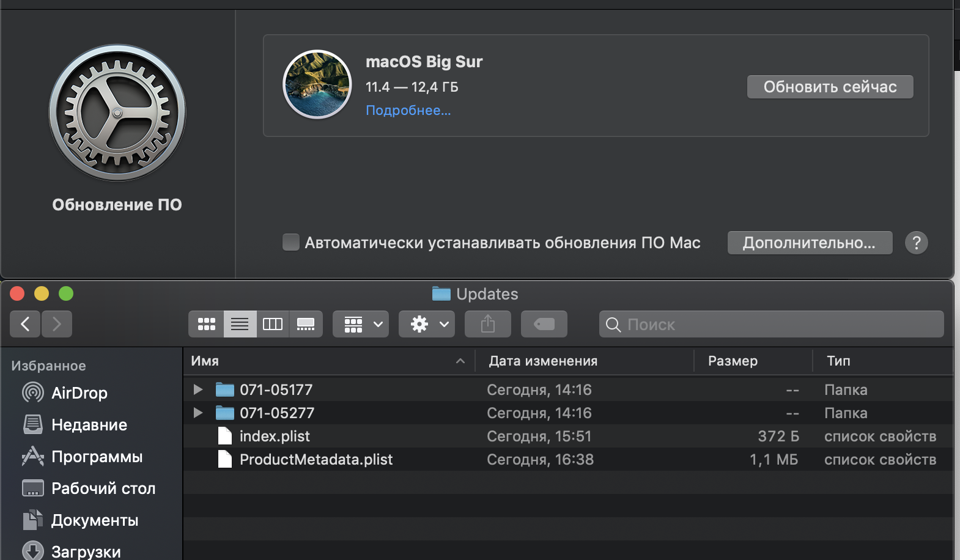Select the folder name 071-05277
The height and width of the screenshot is (560, 960).
coord(277,413)
